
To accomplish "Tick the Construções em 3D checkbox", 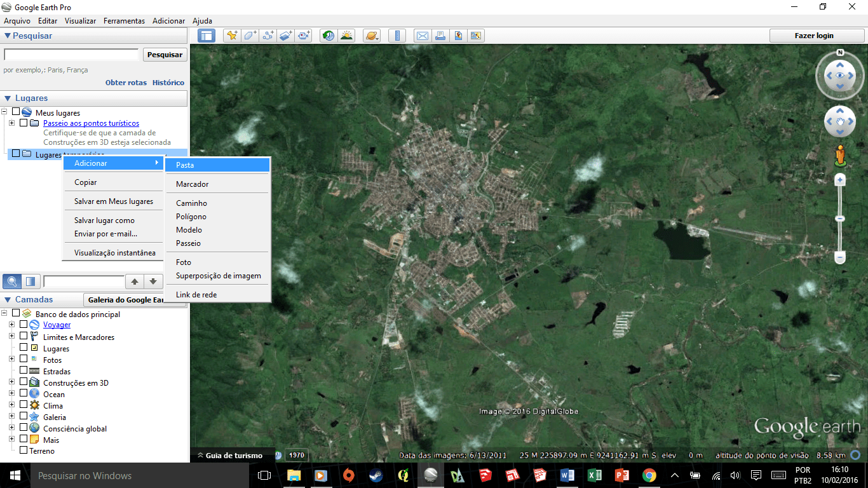I will pyautogui.click(x=24, y=383).
